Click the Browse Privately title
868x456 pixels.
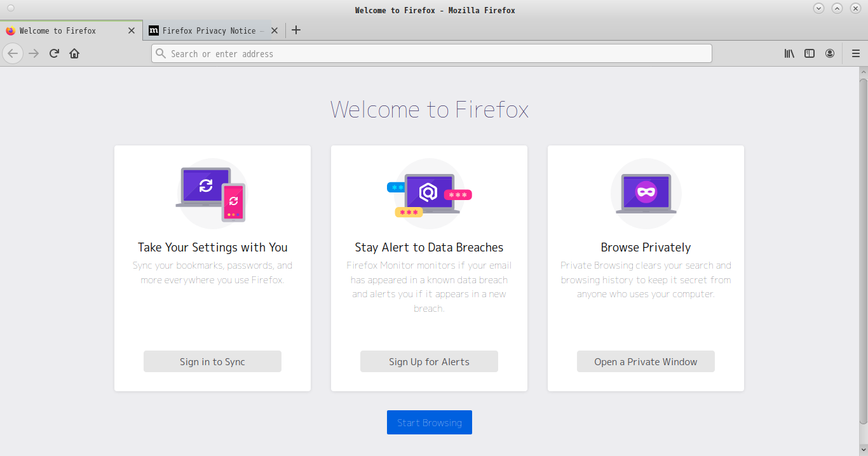(x=646, y=248)
